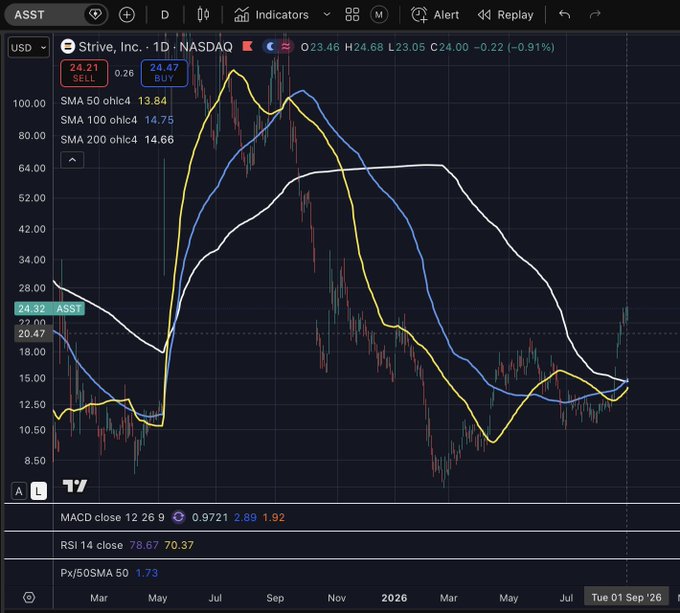
Task: Select the MACD close 12 26 9 legend
Action: 112,517
